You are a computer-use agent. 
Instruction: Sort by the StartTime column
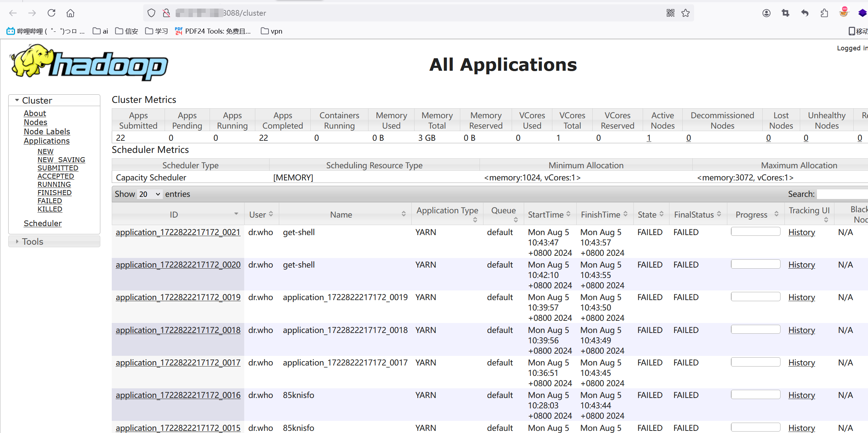coord(549,214)
